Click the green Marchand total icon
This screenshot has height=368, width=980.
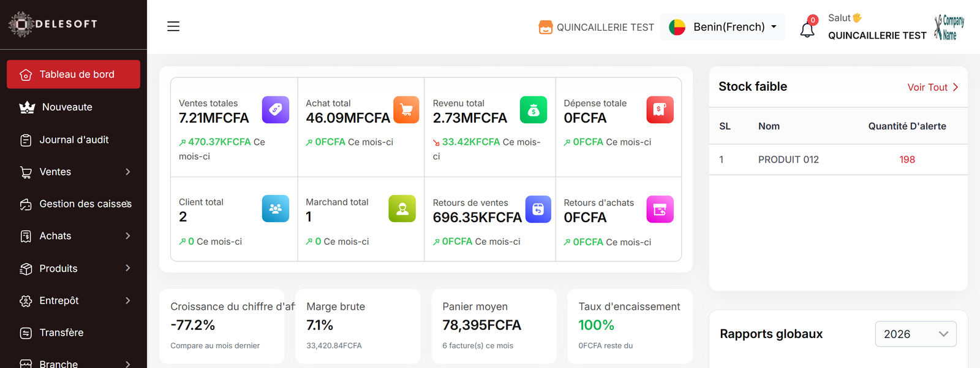(x=402, y=209)
